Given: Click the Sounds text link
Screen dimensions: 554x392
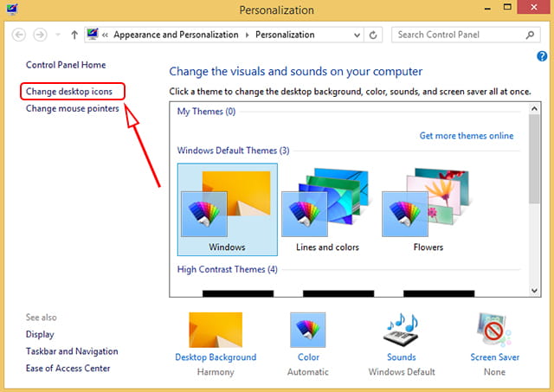Looking at the screenshot, I should point(402,357).
